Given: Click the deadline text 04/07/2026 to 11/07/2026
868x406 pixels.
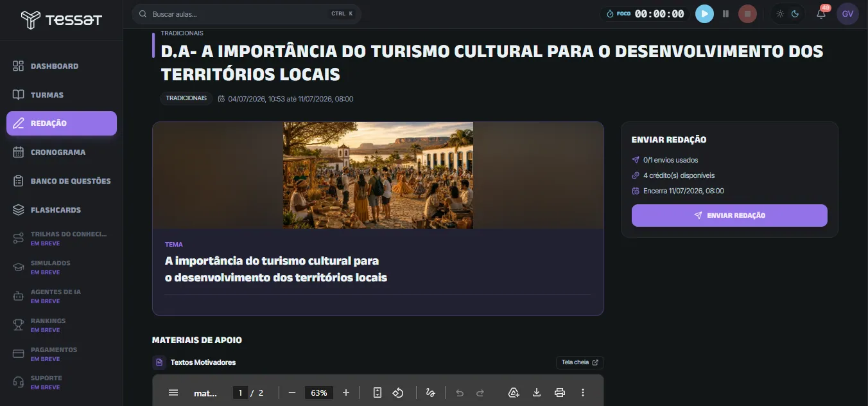Looking at the screenshot, I should tap(290, 99).
